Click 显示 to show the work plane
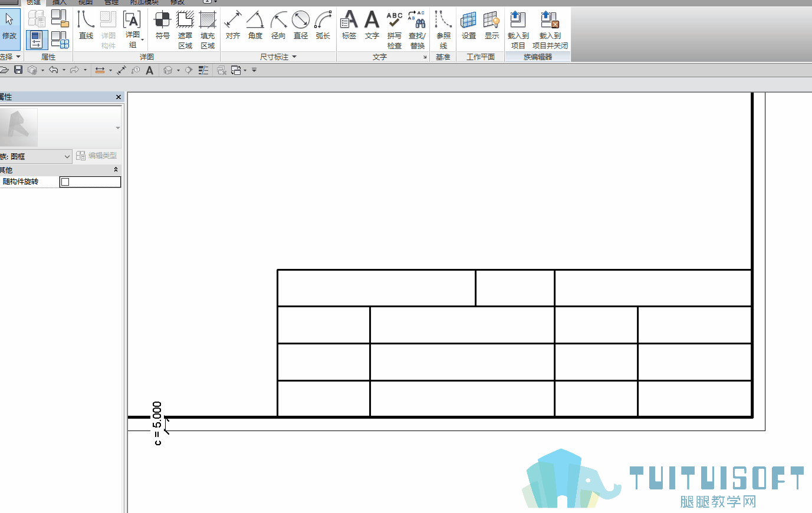Viewport: 812px width, 513px height. click(492, 26)
